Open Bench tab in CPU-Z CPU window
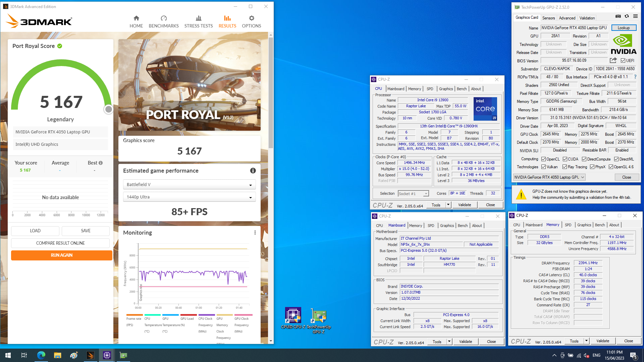 462,89
